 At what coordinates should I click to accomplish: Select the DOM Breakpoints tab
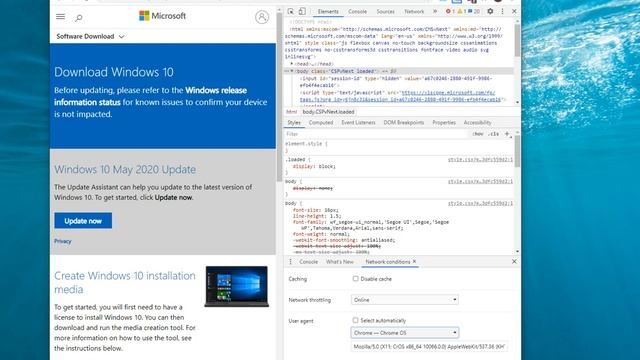pyautogui.click(x=404, y=122)
